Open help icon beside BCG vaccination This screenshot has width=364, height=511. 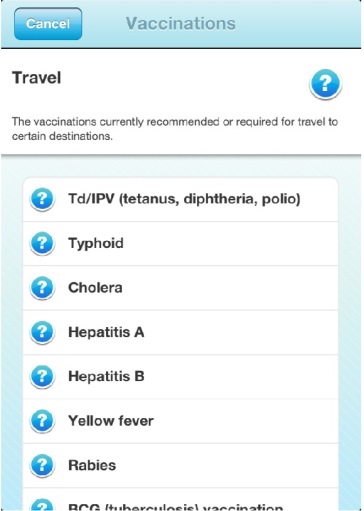click(42, 505)
